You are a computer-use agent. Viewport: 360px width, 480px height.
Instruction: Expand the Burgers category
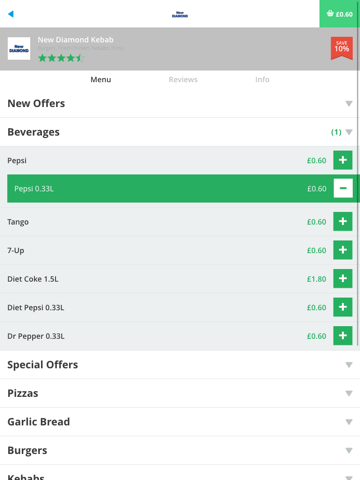180,450
